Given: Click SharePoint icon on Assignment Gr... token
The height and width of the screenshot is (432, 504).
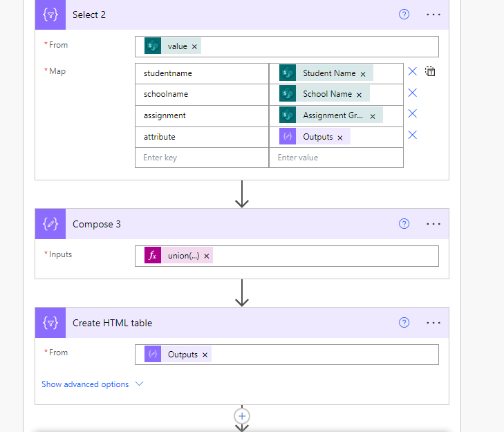Looking at the screenshot, I should [x=288, y=115].
